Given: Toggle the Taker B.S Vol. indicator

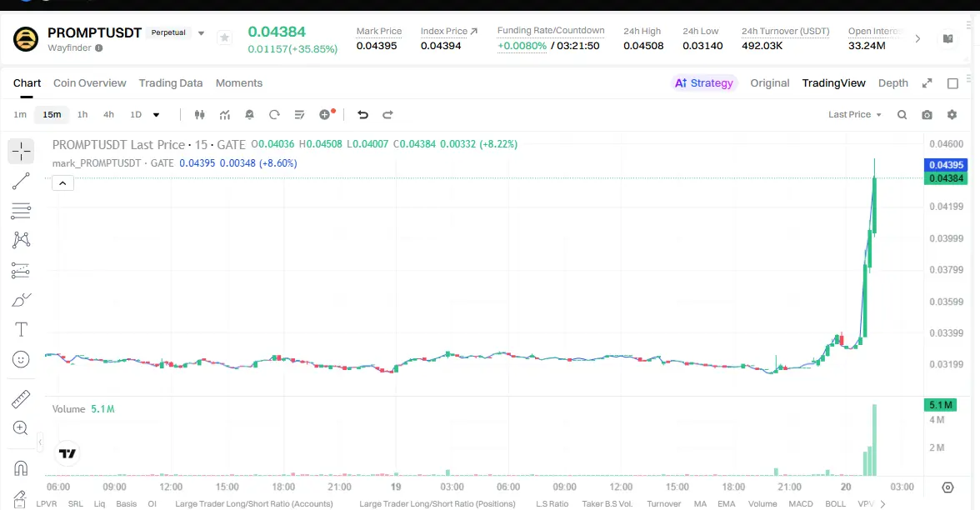Looking at the screenshot, I should (607, 503).
